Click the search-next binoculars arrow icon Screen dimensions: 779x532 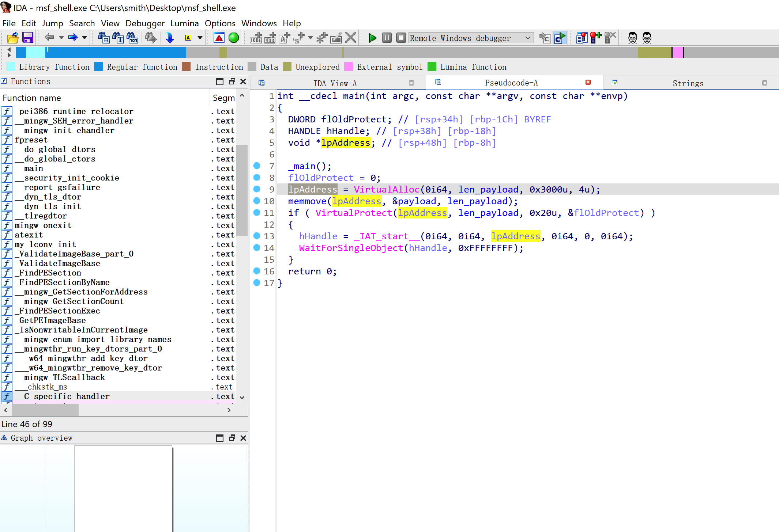[x=150, y=38]
